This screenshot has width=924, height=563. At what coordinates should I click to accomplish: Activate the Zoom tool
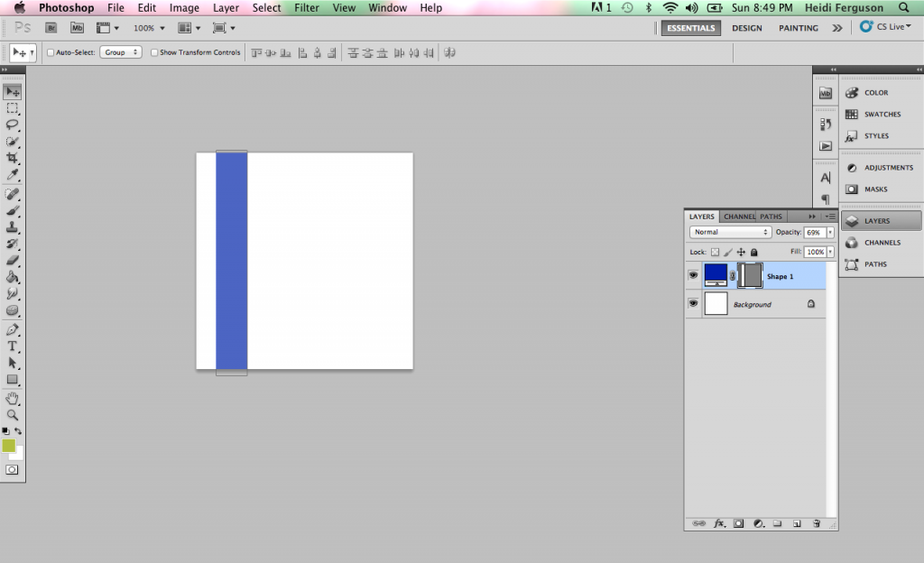pyautogui.click(x=12, y=416)
